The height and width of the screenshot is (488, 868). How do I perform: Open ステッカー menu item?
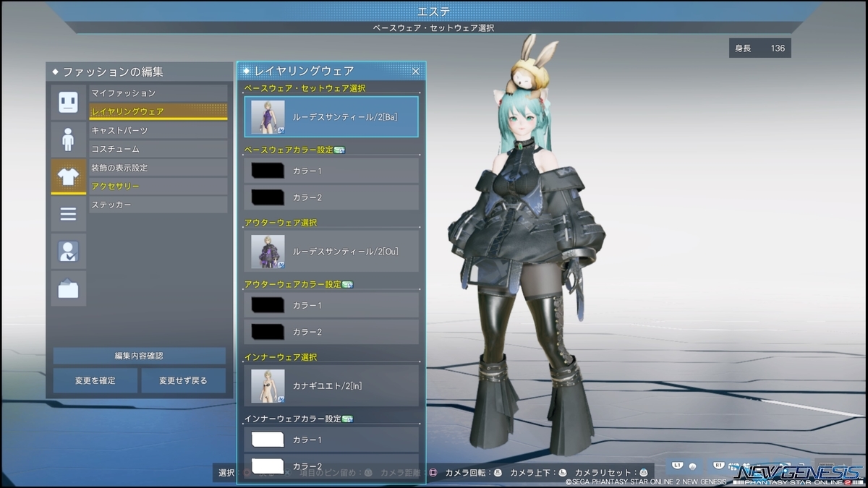pyautogui.click(x=158, y=205)
